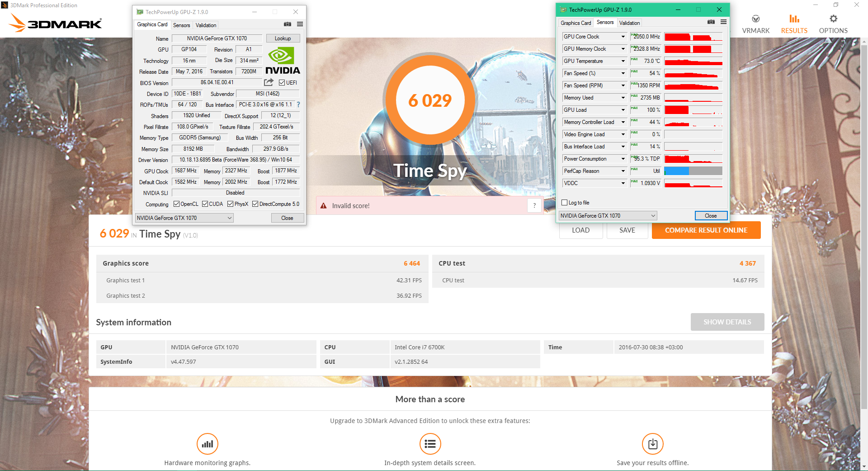Toggle the PhysX checkbox
The height and width of the screenshot is (471, 868).
pos(231,204)
